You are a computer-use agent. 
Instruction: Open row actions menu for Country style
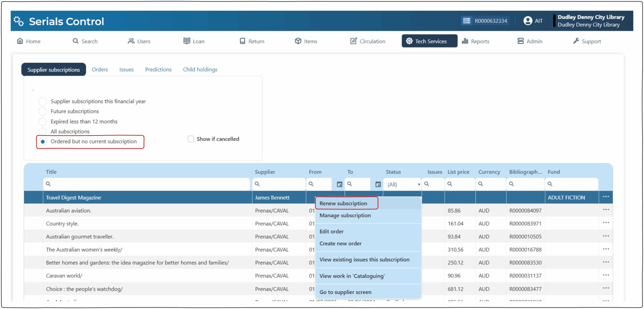(606, 223)
